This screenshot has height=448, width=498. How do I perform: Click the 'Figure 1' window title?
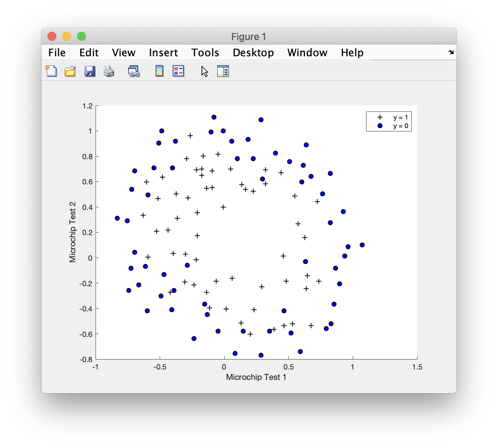click(x=249, y=37)
